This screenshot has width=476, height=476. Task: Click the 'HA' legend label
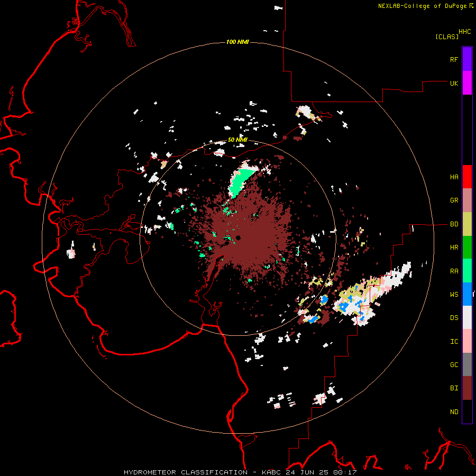click(454, 177)
